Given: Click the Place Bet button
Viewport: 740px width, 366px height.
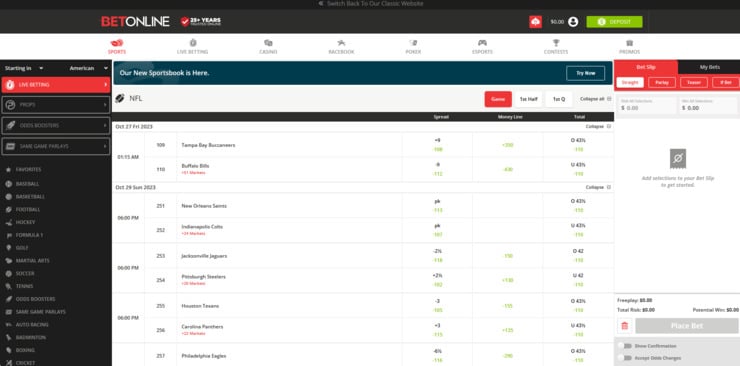Looking at the screenshot, I should coord(687,326).
